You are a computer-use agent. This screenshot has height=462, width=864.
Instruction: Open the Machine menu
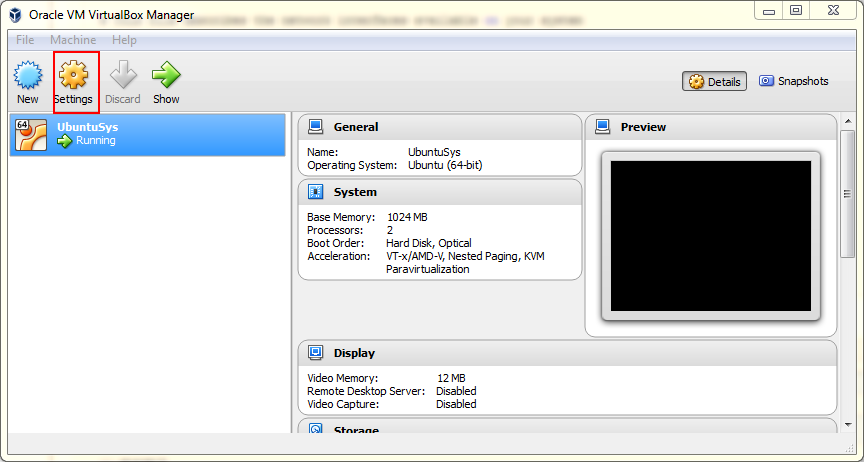coord(73,40)
